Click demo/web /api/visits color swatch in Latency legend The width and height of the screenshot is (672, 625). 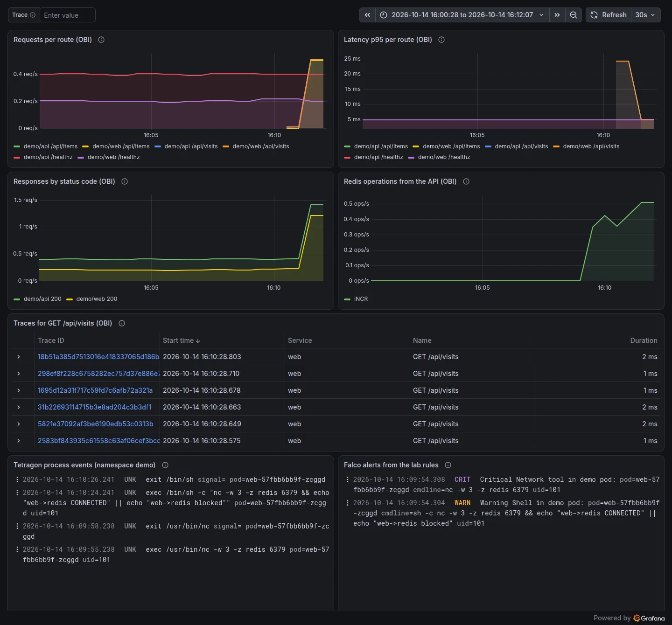[x=556, y=146]
